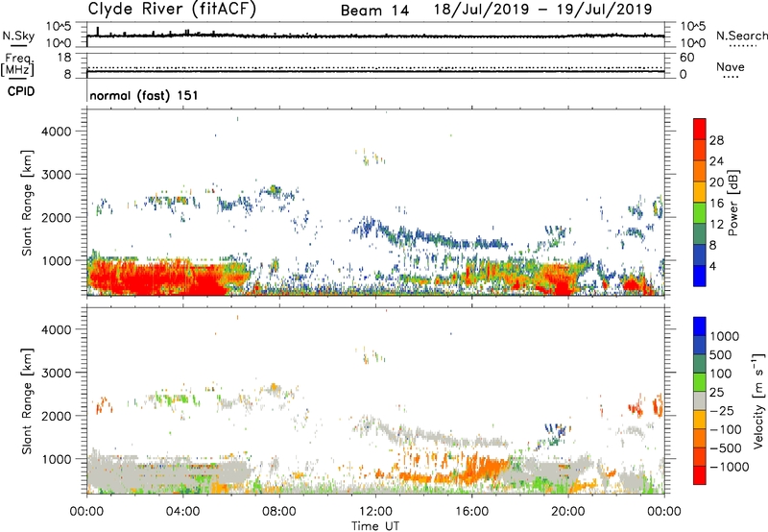Click the '18' frequency axis tick label
768x532 pixels.
(64, 58)
